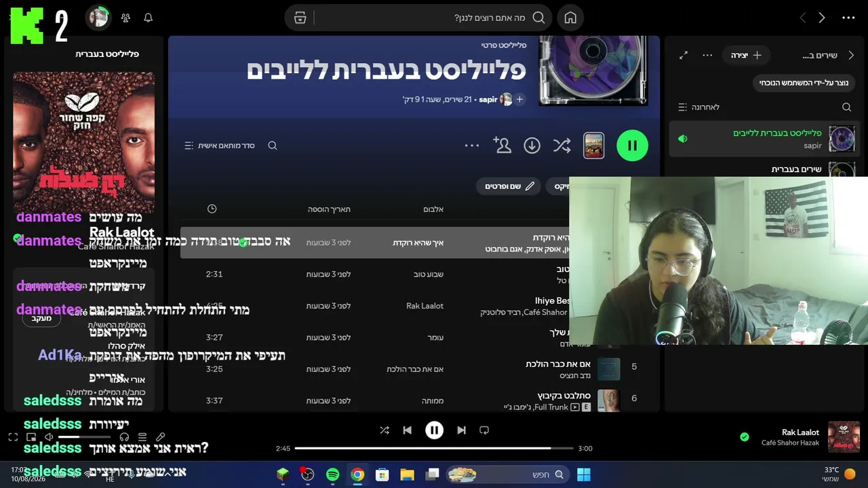
Task: Open Café Shahor Hazak artist in player bar
Action: pyautogui.click(x=790, y=443)
